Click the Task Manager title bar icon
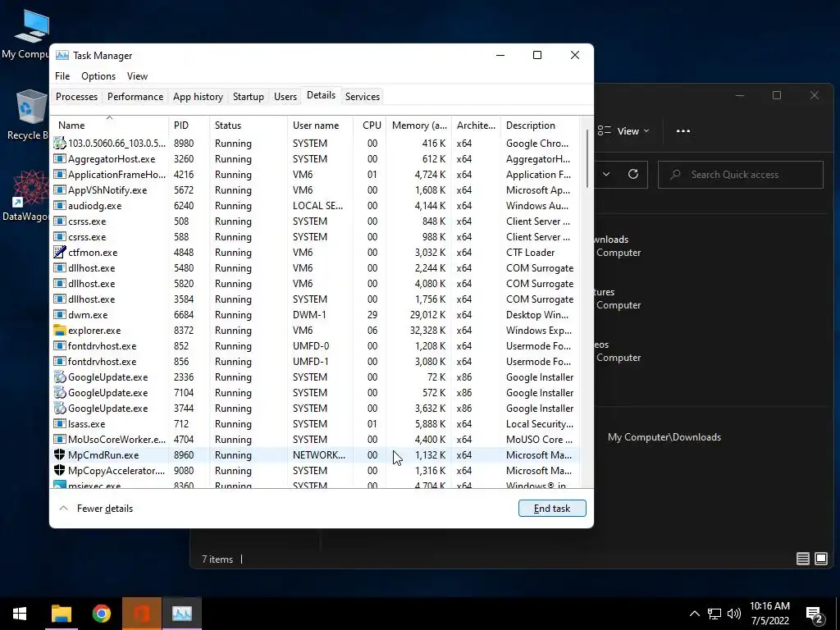The width and height of the screenshot is (840, 630). coord(62,56)
